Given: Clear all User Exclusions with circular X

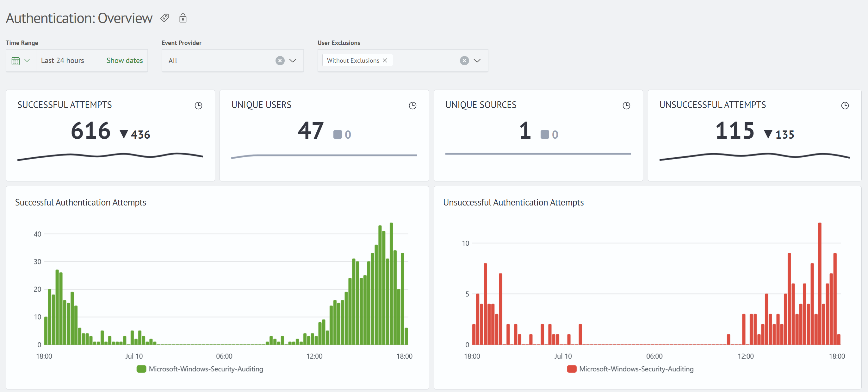Looking at the screenshot, I should (464, 61).
